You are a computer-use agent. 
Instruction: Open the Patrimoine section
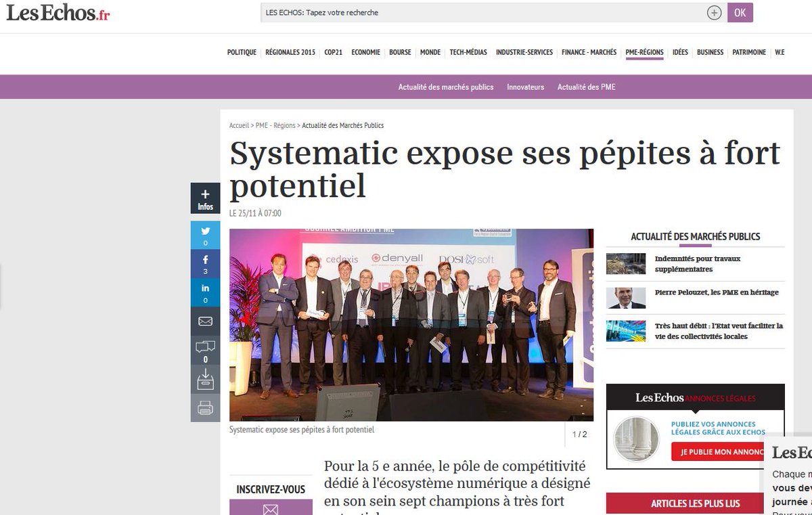tap(749, 52)
